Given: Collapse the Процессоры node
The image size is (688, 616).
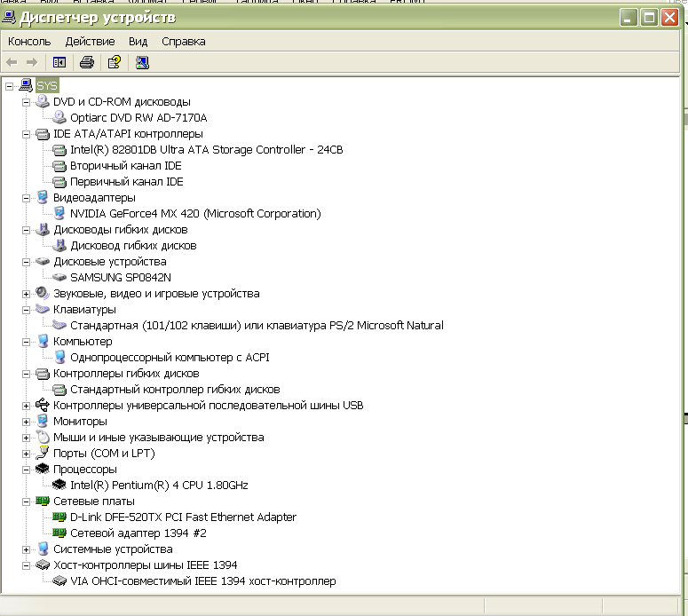Looking at the screenshot, I should (26, 470).
